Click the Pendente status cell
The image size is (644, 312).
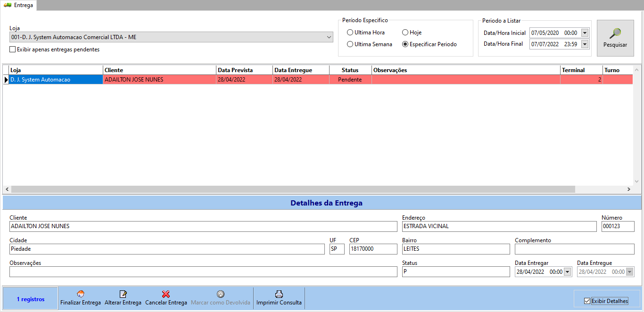(350, 80)
